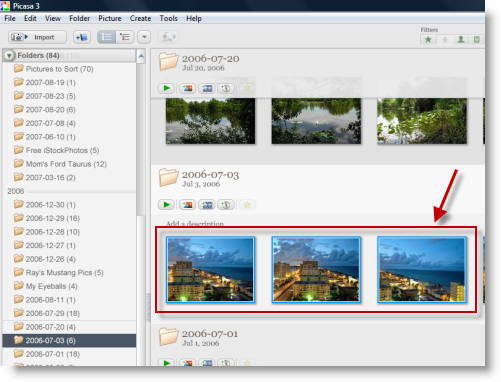Create photo collage for 2006-07-03 folder
This screenshot has width=501, height=382.
[x=187, y=205]
